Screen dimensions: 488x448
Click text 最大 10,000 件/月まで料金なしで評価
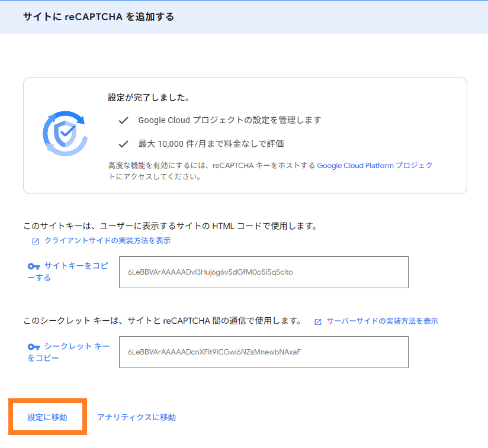(211, 144)
